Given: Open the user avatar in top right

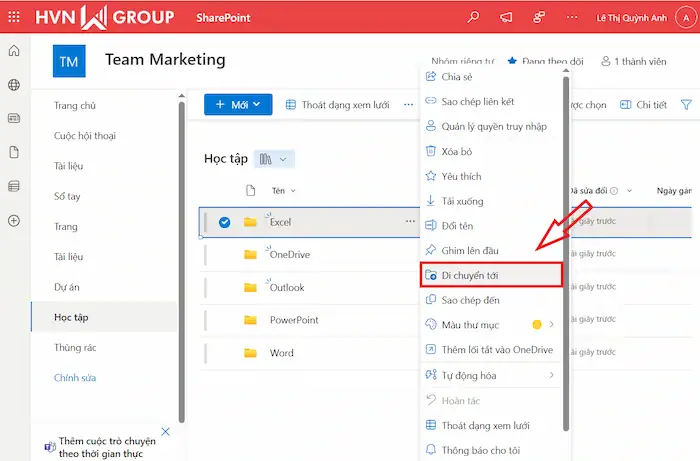Looking at the screenshot, I should click(682, 17).
